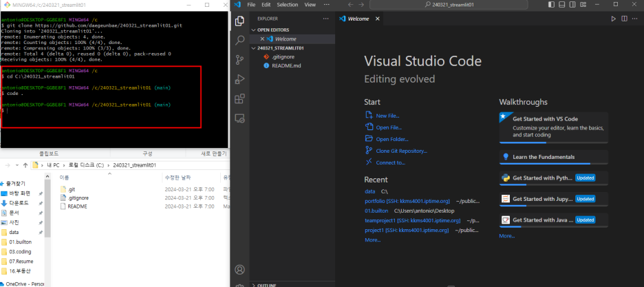
Task: Open Get Started with Jupyter walkthrough
Action: 554,199
